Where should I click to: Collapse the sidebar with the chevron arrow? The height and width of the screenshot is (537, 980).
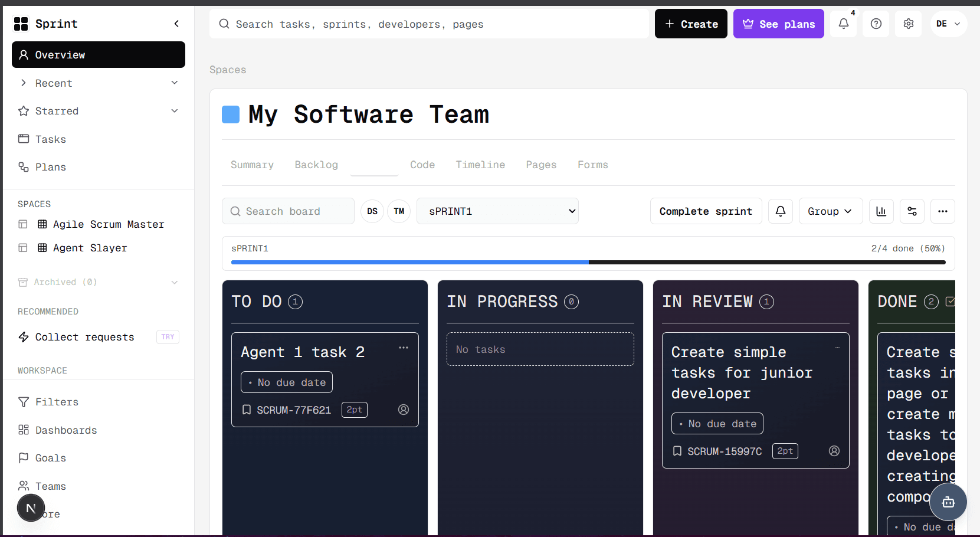tap(176, 24)
